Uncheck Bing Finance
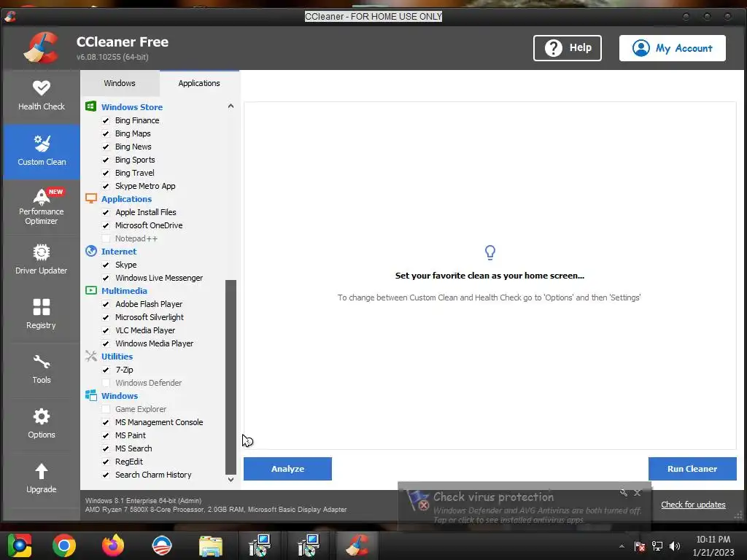 (x=106, y=120)
